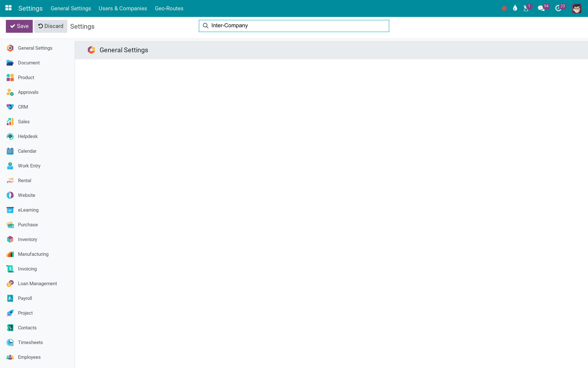Select Approvals icon in sidebar
Viewport: 588px width, 368px height.
(10, 92)
